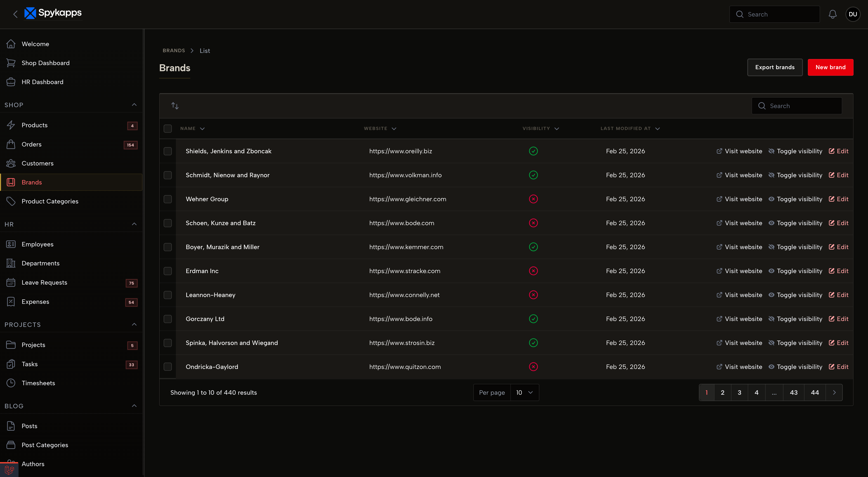Click the back arrow beside Spykapps logo
The width and height of the screenshot is (868, 477).
point(15,14)
